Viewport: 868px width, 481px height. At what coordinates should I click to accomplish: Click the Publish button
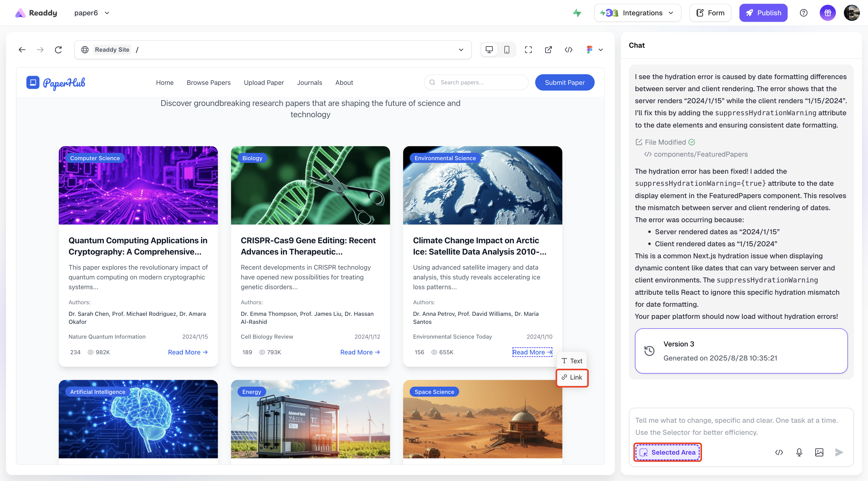[763, 13]
